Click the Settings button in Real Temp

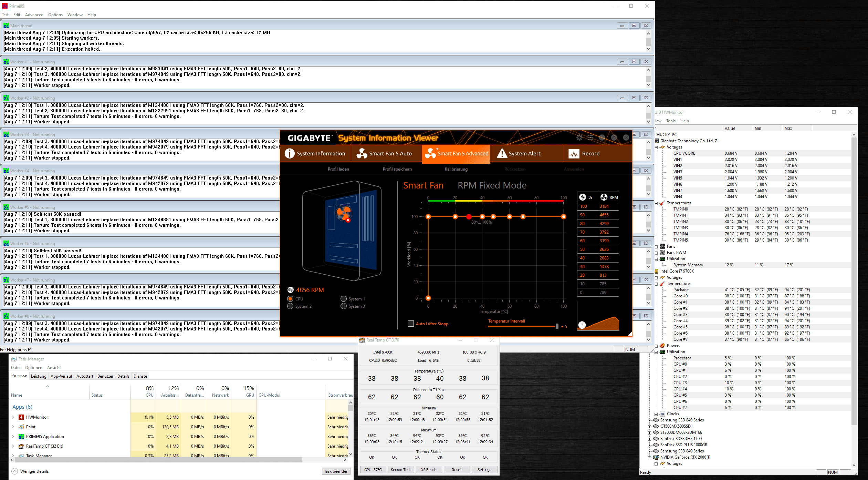(484, 470)
